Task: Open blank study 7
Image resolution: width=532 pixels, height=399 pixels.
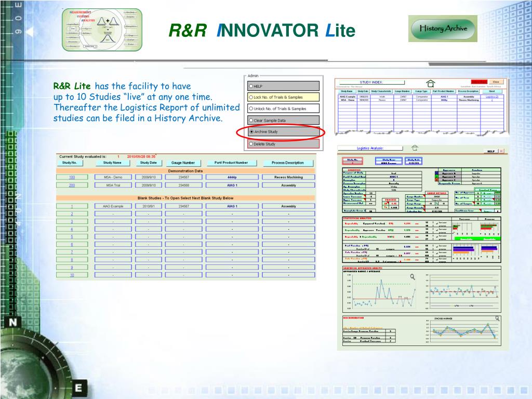Action: [x=72, y=252]
